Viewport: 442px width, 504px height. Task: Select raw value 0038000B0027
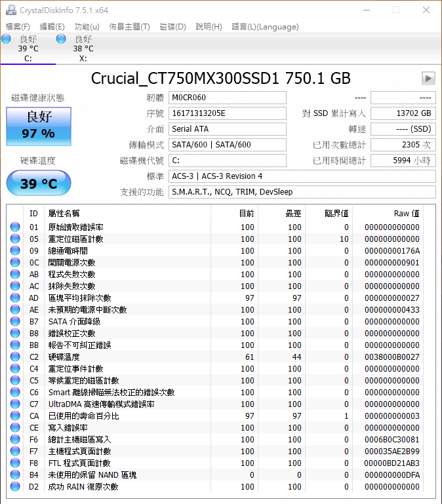point(392,357)
